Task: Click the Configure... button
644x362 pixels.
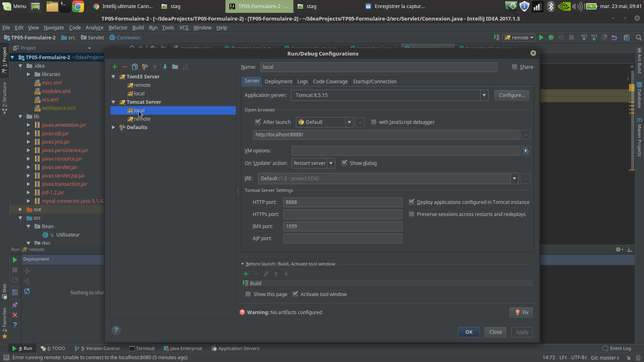Action: point(512,95)
